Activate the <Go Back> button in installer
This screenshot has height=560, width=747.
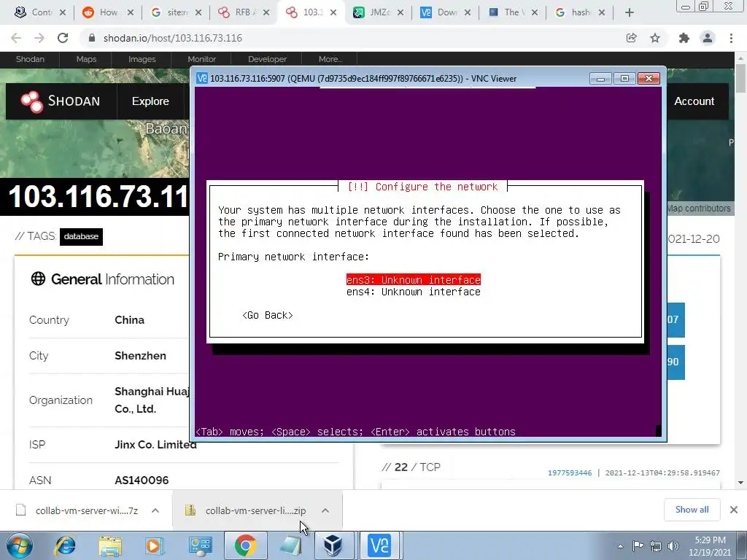(x=267, y=315)
